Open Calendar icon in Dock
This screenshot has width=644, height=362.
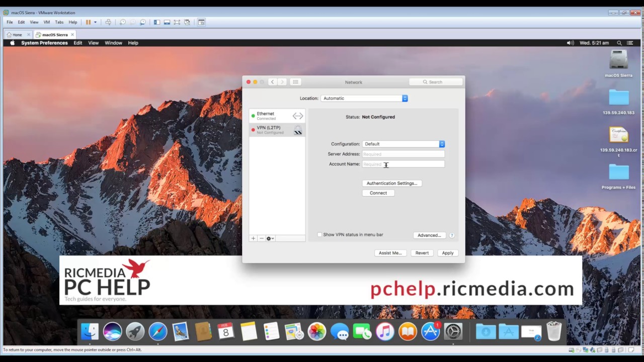pyautogui.click(x=226, y=332)
